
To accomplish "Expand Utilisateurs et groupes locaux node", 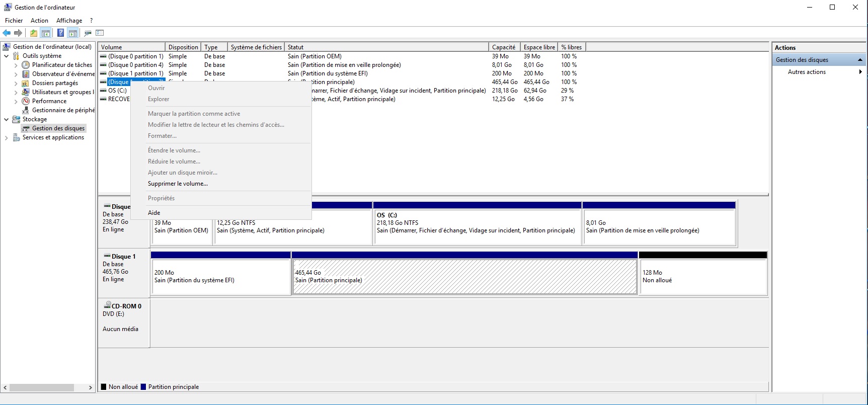I will [16, 92].
